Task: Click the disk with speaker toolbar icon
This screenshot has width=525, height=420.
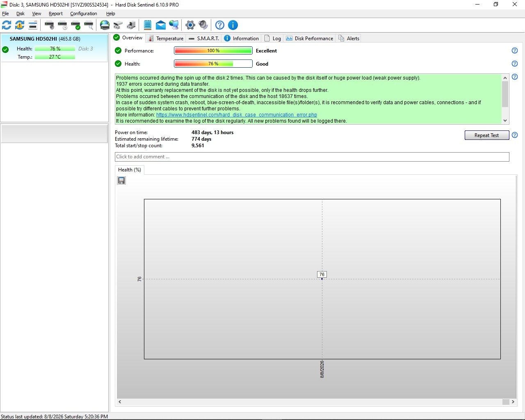Action: click(50, 25)
